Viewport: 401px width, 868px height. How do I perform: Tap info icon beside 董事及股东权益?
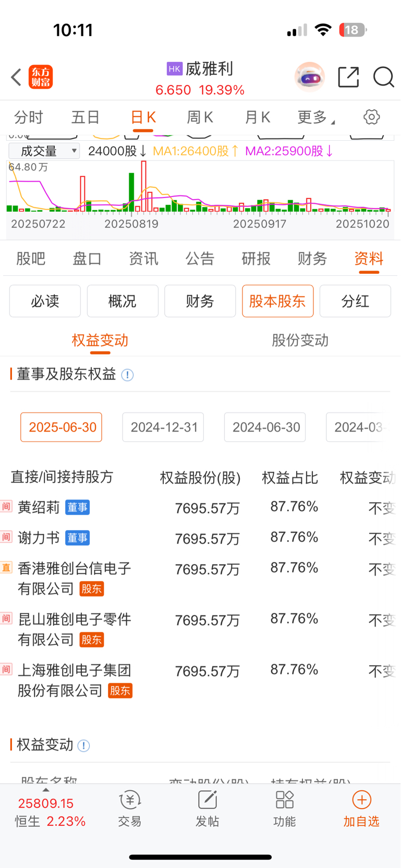127,375
